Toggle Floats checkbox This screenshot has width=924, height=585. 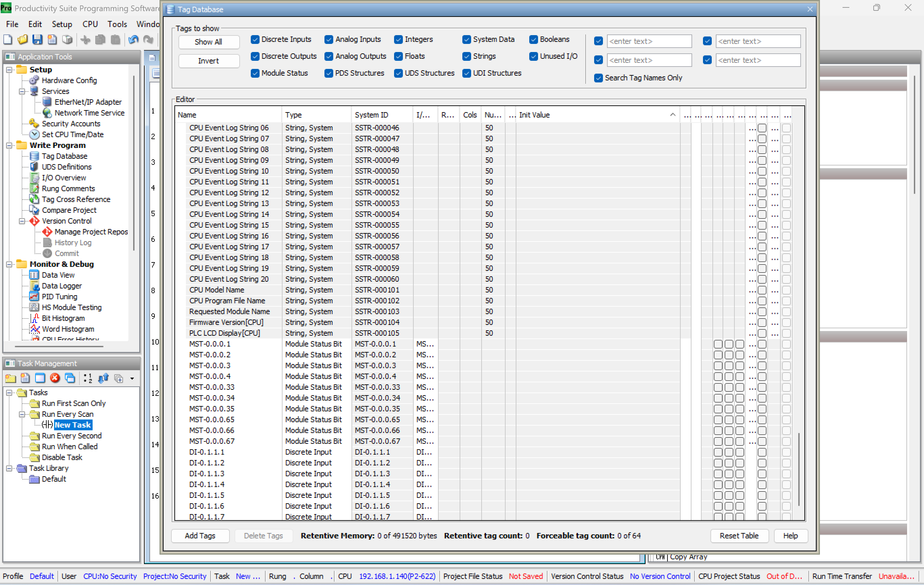pos(398,56)
